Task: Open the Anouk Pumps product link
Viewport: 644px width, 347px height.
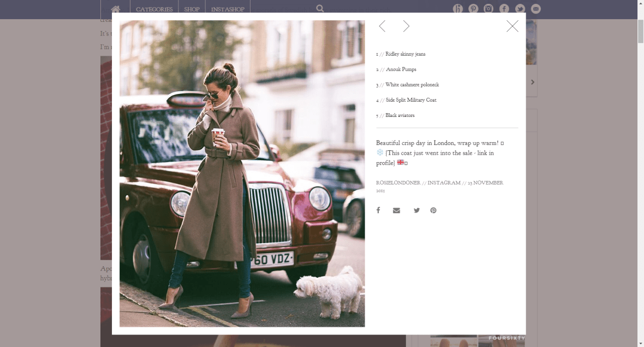Action: click(401, 69)
